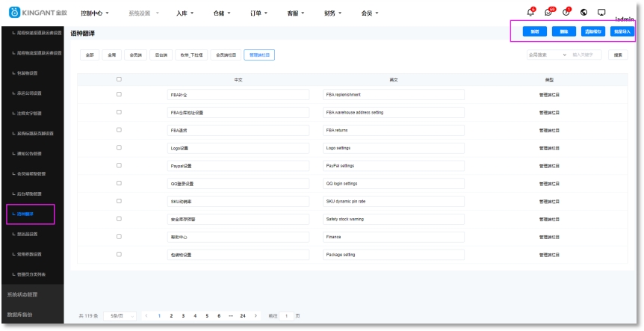Click the blue 新增 button
644x331 pixels.
(534, 31)
